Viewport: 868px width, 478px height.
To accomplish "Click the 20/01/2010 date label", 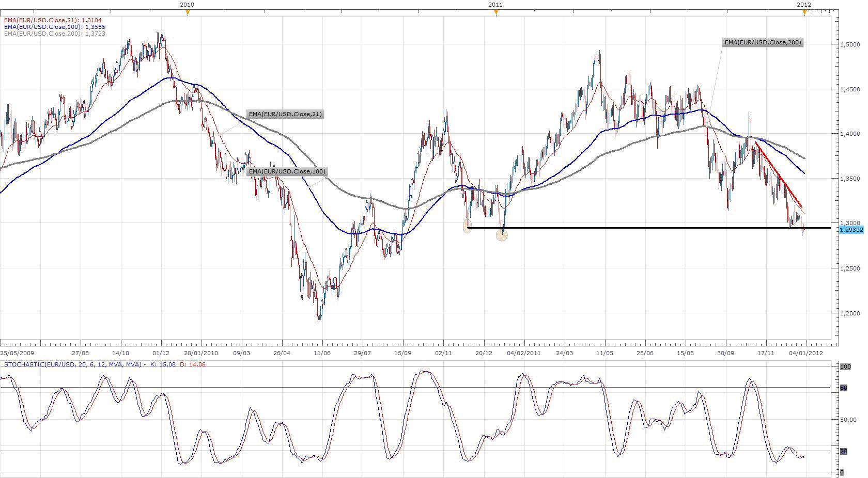I will click(x=201, y=353).
